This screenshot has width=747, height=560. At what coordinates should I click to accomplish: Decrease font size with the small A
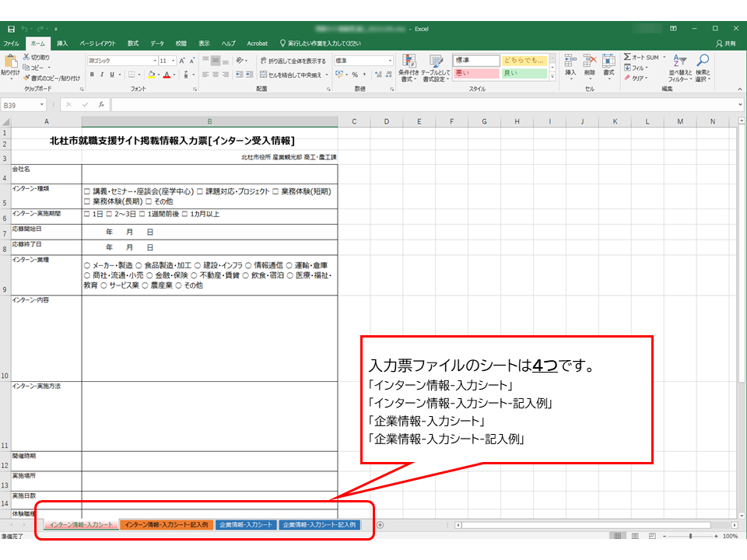pyautogui.click(x=192, y=61)
